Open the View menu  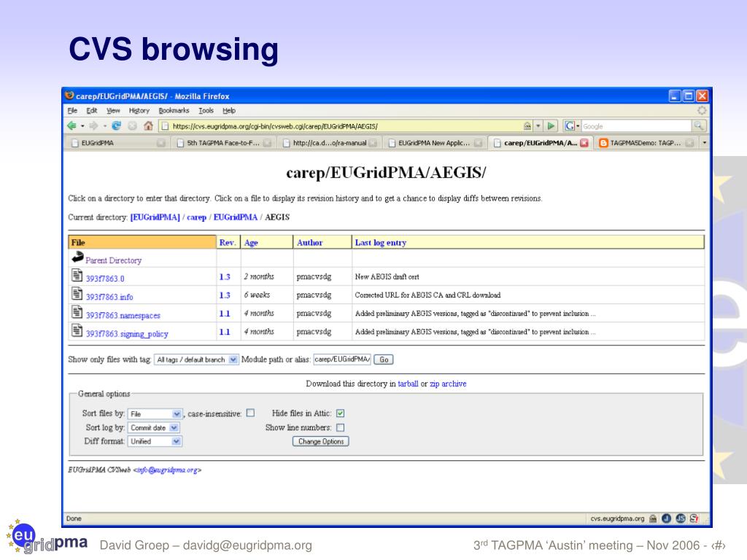(113, 111)
